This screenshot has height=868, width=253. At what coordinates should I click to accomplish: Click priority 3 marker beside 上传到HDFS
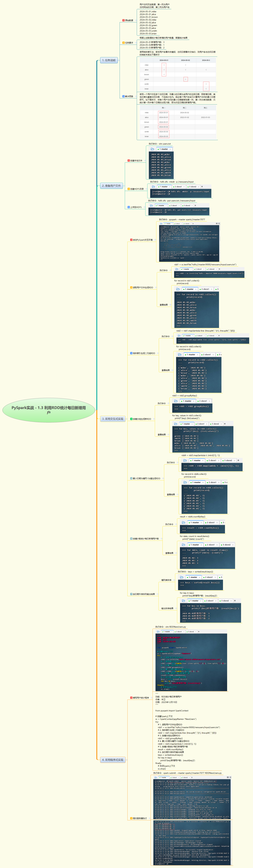click(x=129, y=207)
